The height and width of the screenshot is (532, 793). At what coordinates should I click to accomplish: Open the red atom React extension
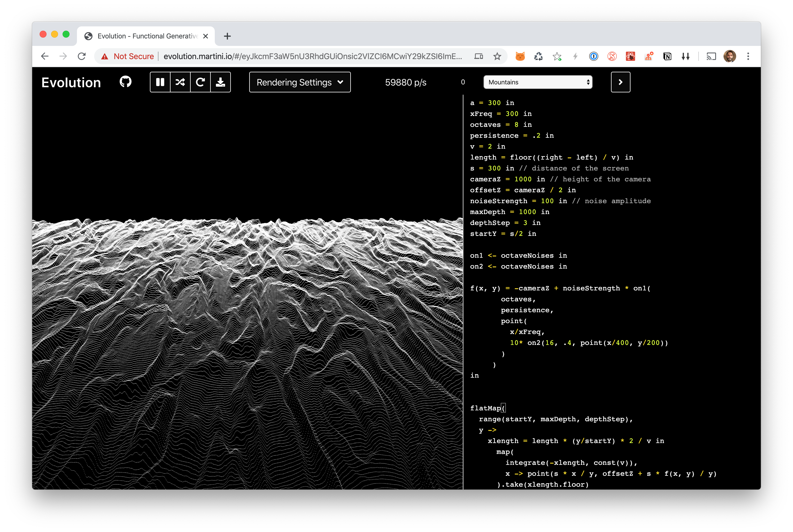[630, 56]
